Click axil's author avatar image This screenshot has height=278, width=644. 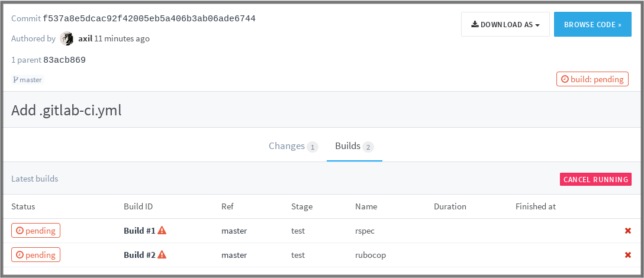pos(67,38)
